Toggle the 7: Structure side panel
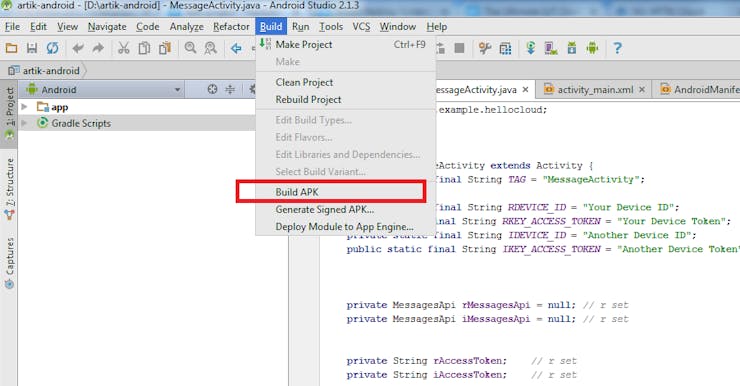Image resolution: width=740 pixels, height=386 pixels. click(9, 189)
